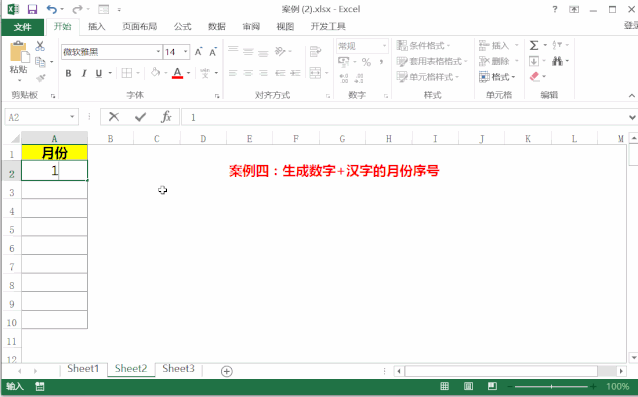The image size is (638, 397).
Task: Open the Conditional Formatting dropdown
Action: 423,45
